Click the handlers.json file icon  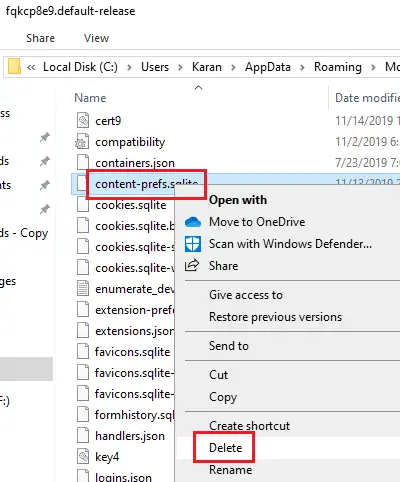(x=83, y=435)
